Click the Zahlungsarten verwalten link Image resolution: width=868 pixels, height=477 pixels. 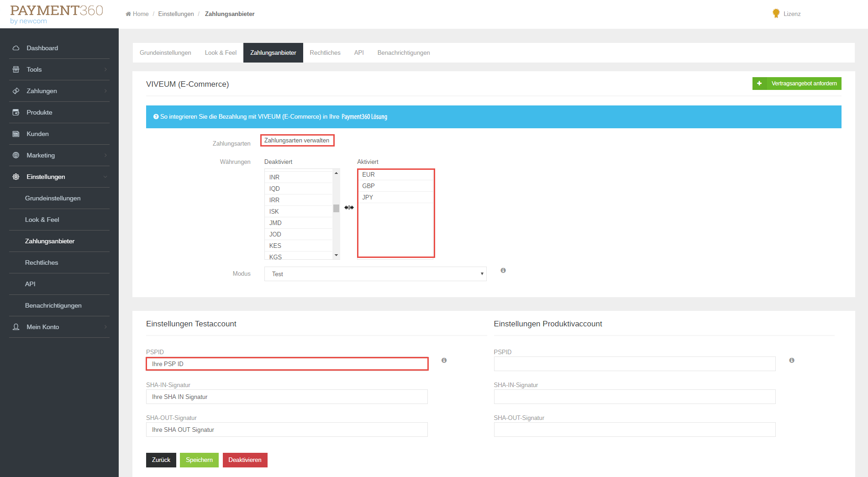point(297,141)
